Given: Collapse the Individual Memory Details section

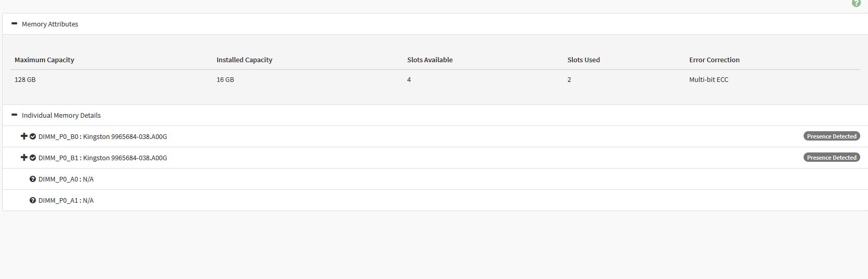Looking at the screenshot, I should pos(14,115).
